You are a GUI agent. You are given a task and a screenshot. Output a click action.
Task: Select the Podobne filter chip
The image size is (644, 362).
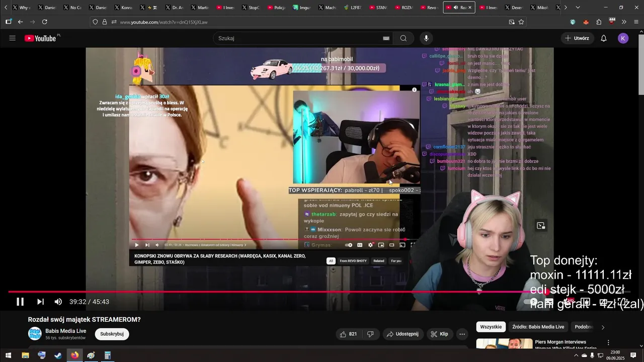coord(583,327)
